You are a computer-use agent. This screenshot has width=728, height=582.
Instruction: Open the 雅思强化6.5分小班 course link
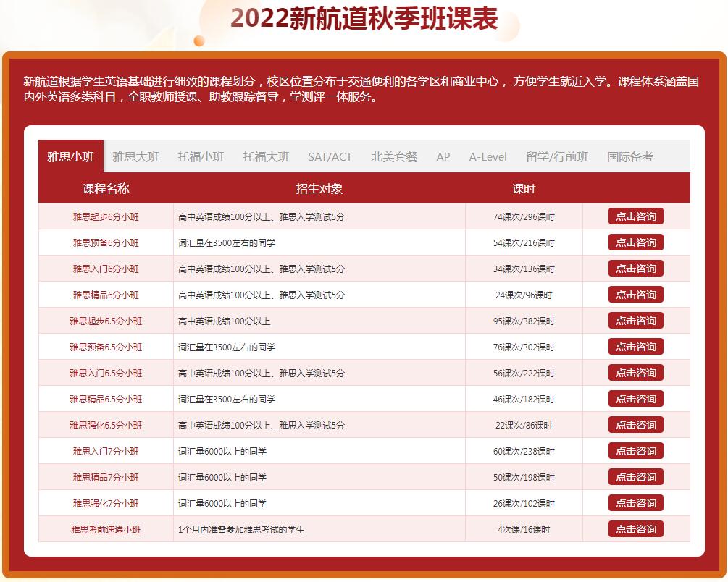point(106,425)
